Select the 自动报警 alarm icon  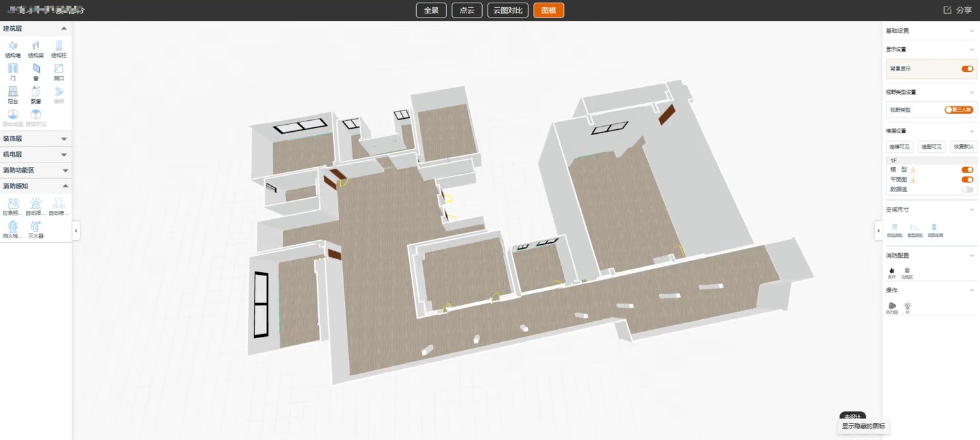pyautogui.click(x=36, y=206)
